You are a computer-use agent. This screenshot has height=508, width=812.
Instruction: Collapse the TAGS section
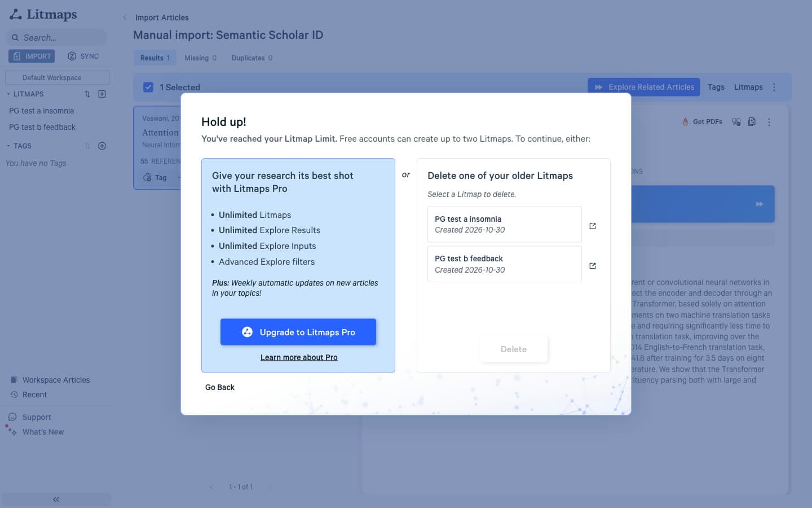[8, 146]
